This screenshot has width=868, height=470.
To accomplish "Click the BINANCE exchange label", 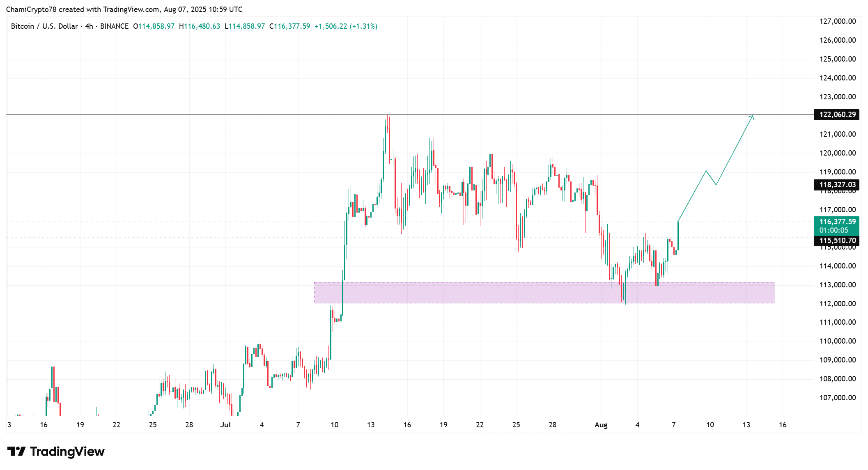I will click(114, 26).
